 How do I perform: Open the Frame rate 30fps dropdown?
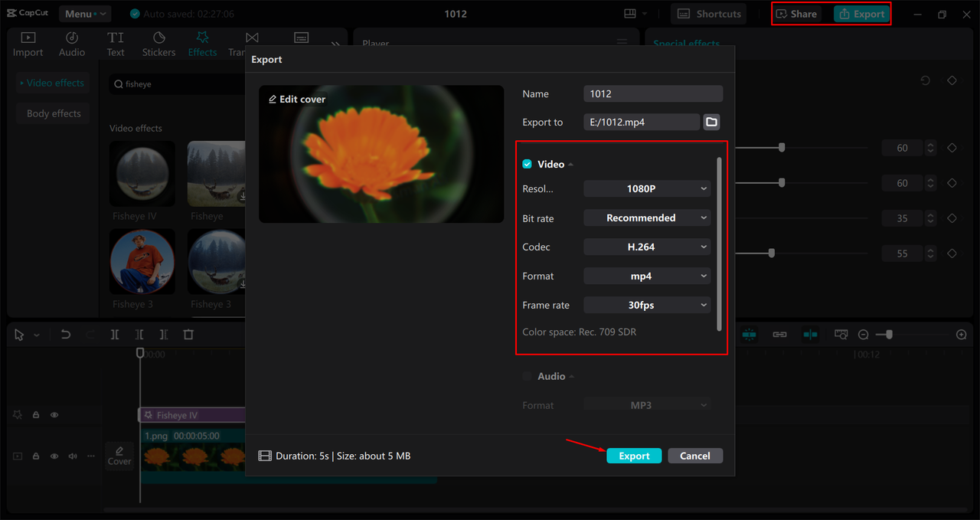click(647, 305)
